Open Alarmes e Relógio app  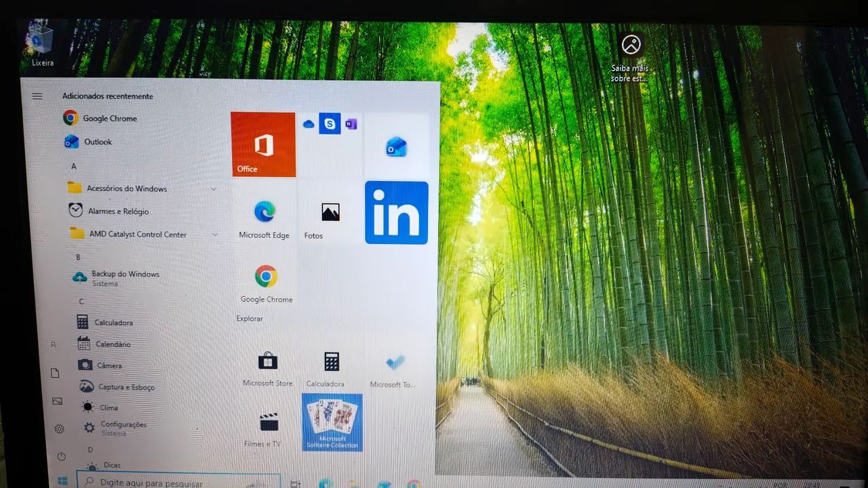(x=109, y=211)
